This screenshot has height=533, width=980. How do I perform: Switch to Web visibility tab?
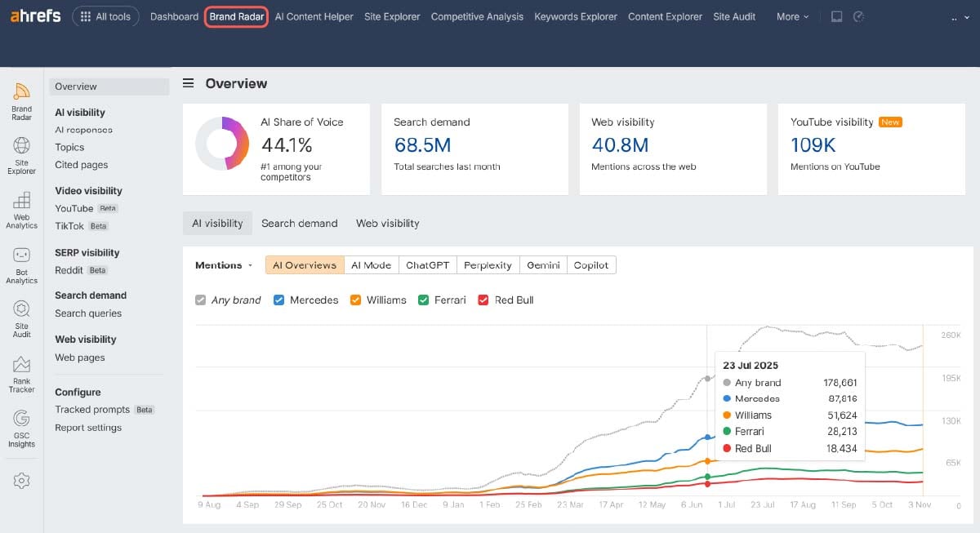[388, 224]
